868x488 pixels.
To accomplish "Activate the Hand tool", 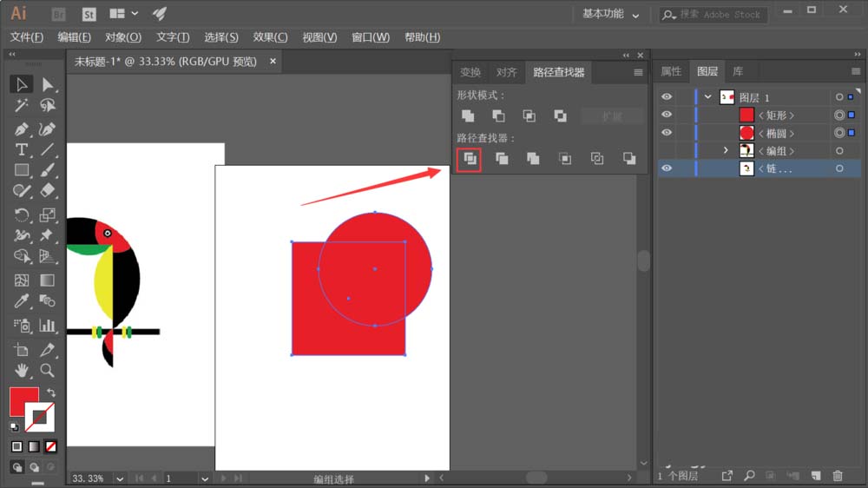I will pyautogui.click(x=22, y=370).
